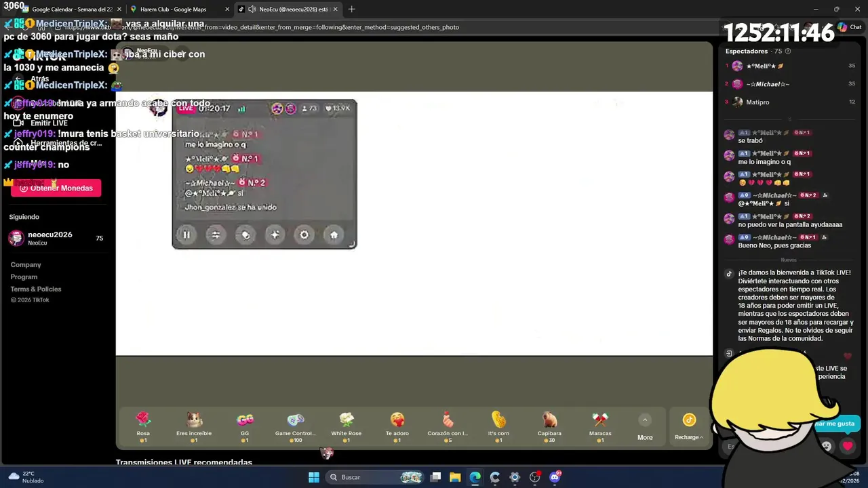Screen dimensions: 868x488
Task: Open Microsoft Edge from taskbar
Action: point(475,477)
